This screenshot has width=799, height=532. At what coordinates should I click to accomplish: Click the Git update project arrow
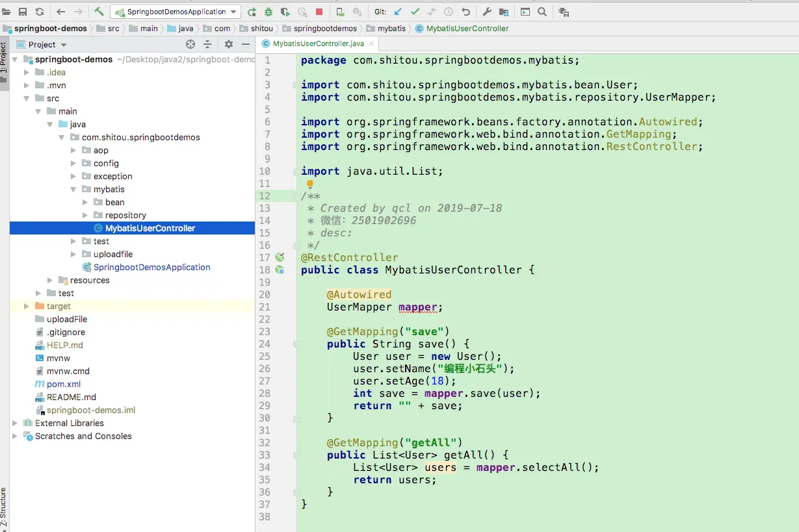pos(398,12)
